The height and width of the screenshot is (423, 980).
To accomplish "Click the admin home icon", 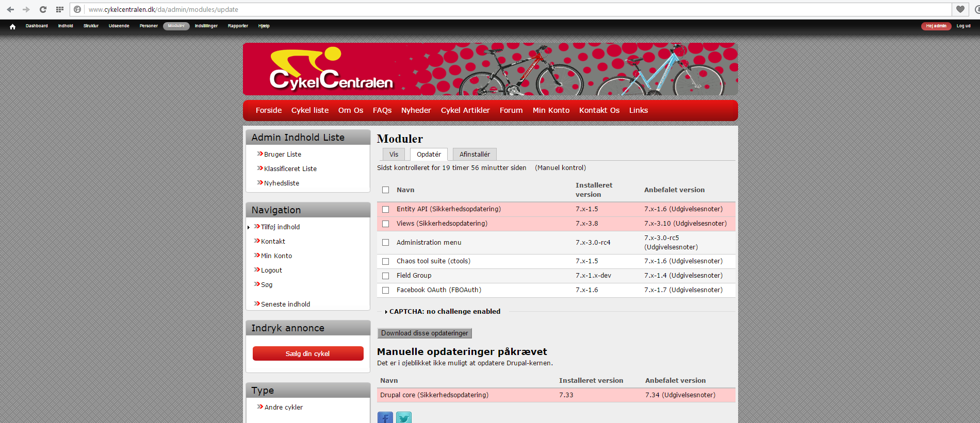I will pos(12,26).
